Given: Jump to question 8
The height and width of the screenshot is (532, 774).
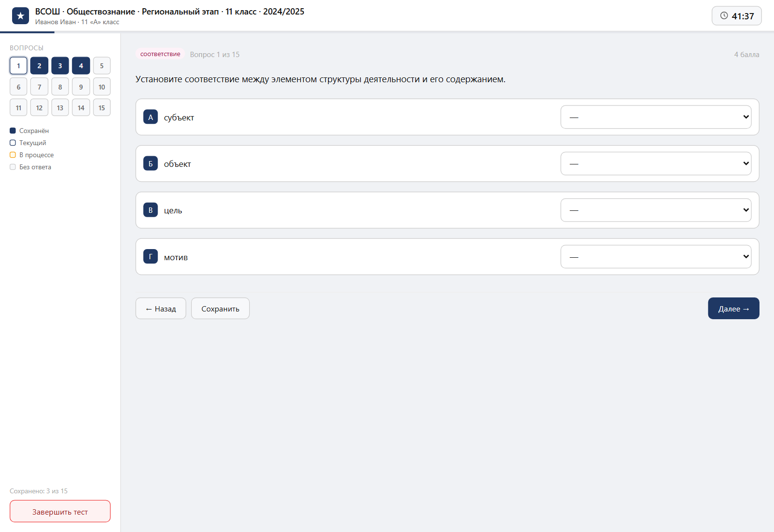Looking at the screenshot, I should [60, 87].
